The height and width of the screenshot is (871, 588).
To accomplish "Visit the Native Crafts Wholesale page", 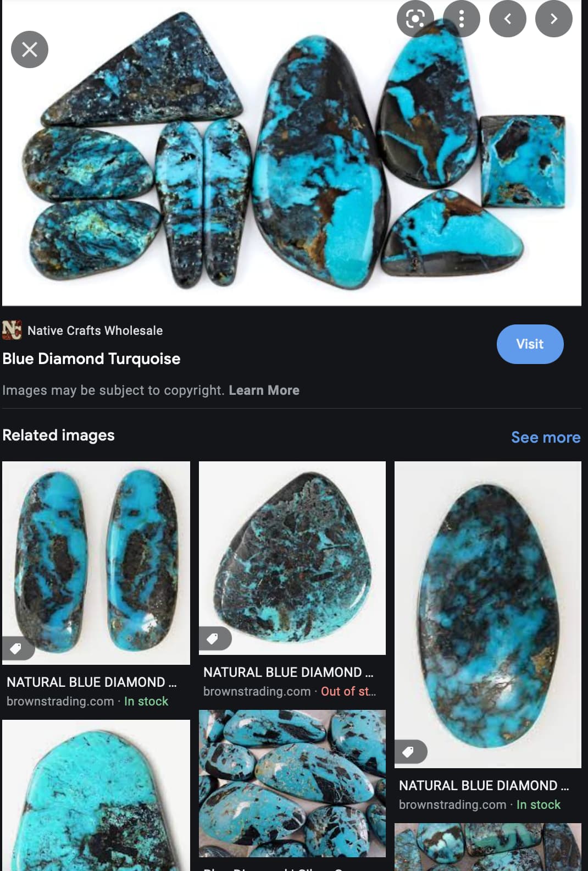I will tap(530, 344).
